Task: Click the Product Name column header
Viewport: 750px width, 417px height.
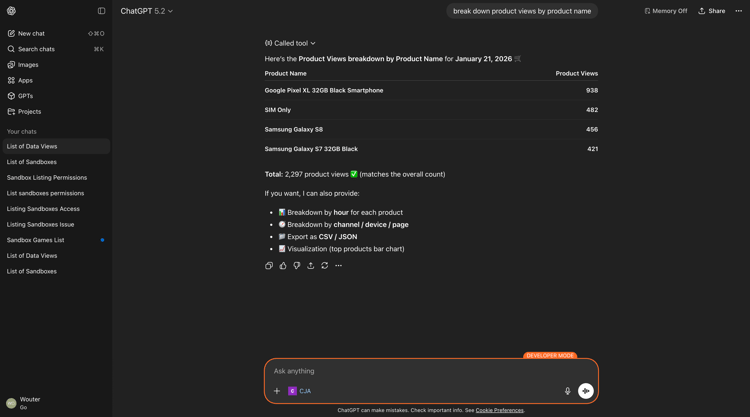Action: (x=286, y=74)
